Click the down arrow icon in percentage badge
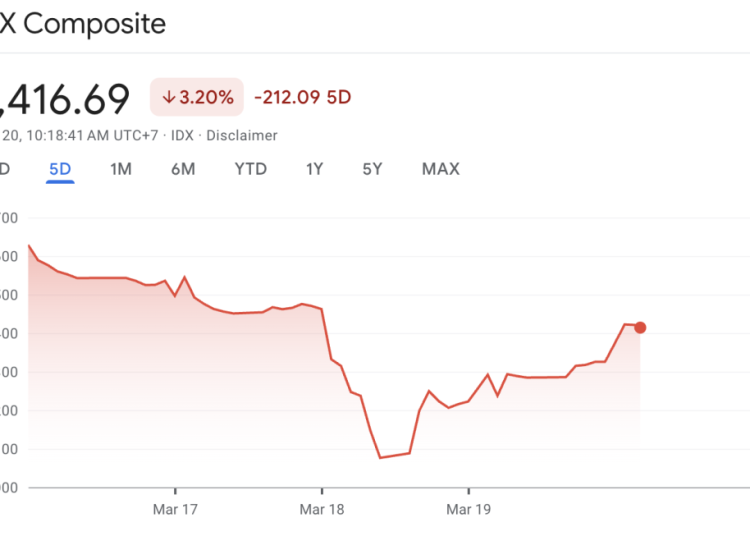 169,97
